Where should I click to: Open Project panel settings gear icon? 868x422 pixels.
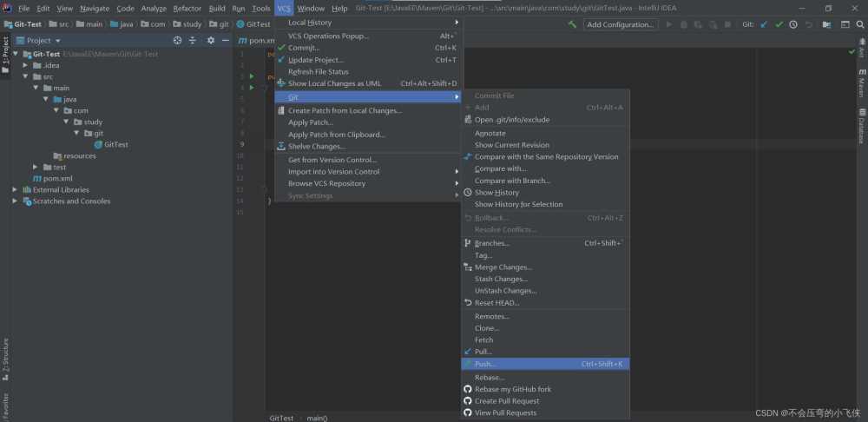(210, 41)
